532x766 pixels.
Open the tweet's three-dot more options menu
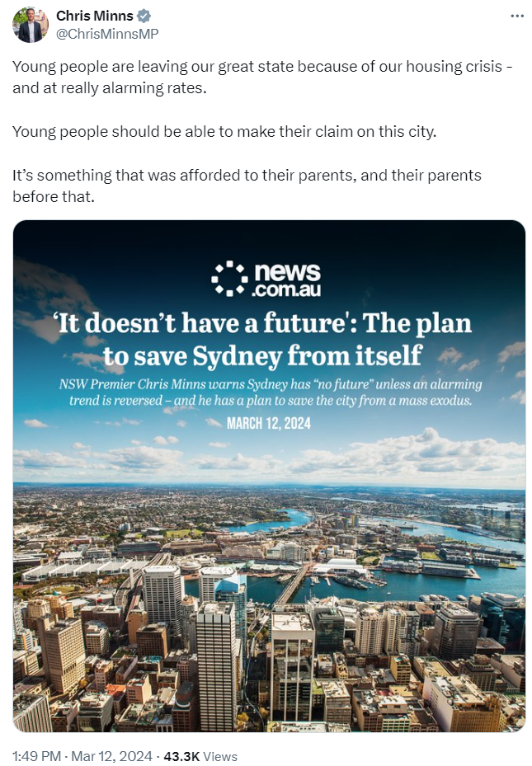(x=516, y=16)
